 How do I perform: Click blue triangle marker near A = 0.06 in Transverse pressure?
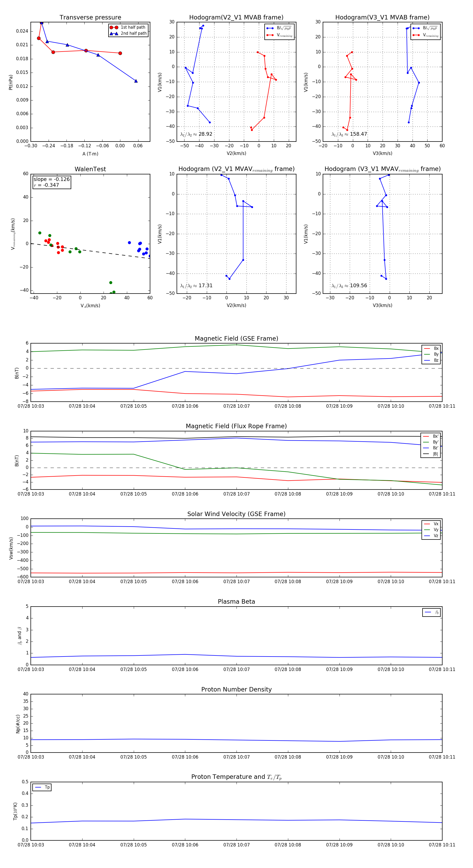pyautogui.click(x=136, y=81)
